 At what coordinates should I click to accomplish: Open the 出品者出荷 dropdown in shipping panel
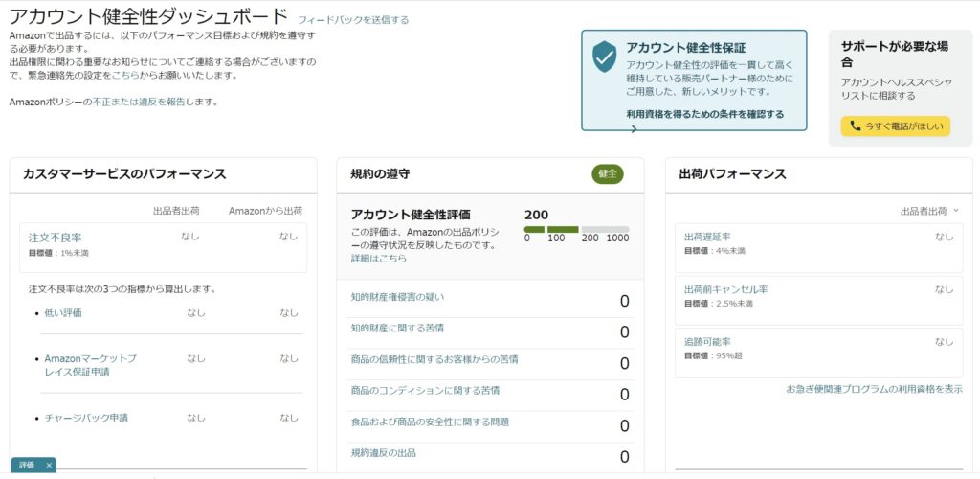click(x=928, y=211)
